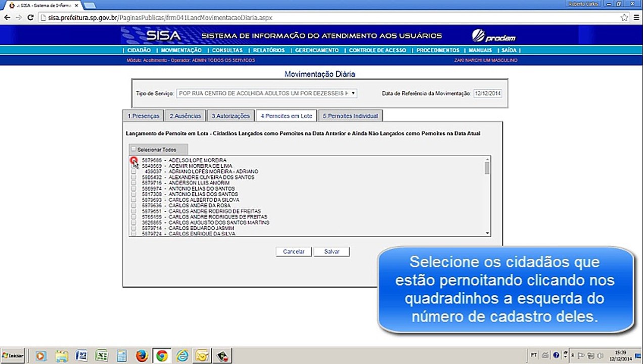Open the CONTROLE DE ACESSO menu

click(377, 50)
